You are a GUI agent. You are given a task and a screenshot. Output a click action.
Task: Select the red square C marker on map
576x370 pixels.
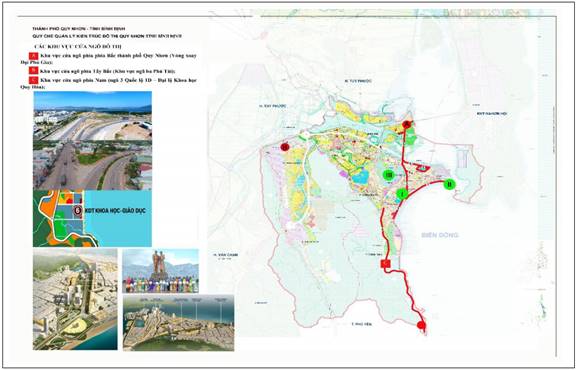[385, 264]
